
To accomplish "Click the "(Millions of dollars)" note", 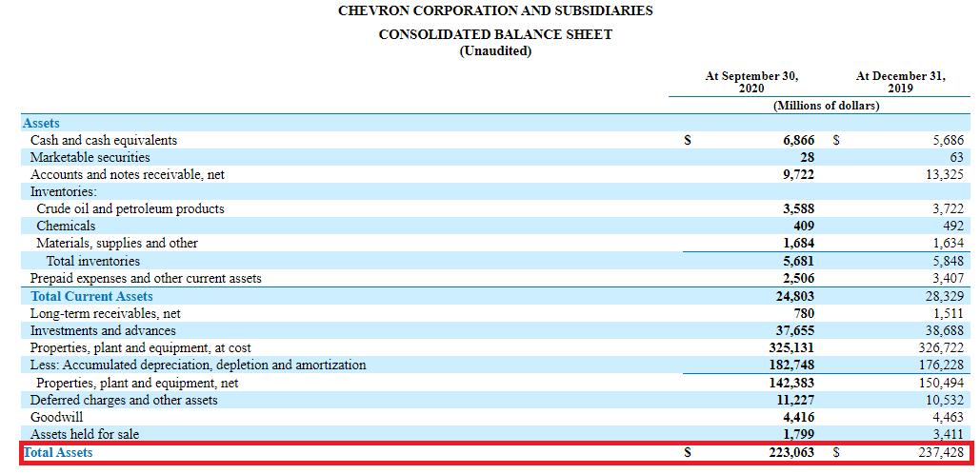I will 827,106.
